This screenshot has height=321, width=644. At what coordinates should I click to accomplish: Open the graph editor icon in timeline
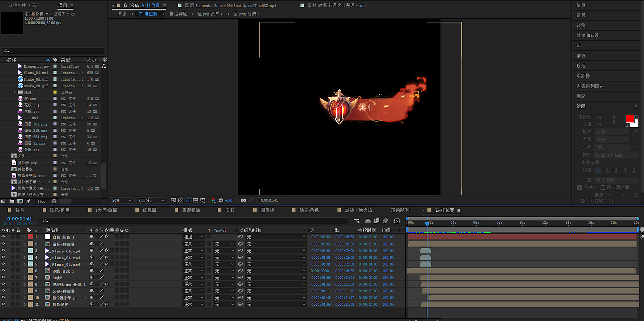pyautogui.click(x=397, y=221)
